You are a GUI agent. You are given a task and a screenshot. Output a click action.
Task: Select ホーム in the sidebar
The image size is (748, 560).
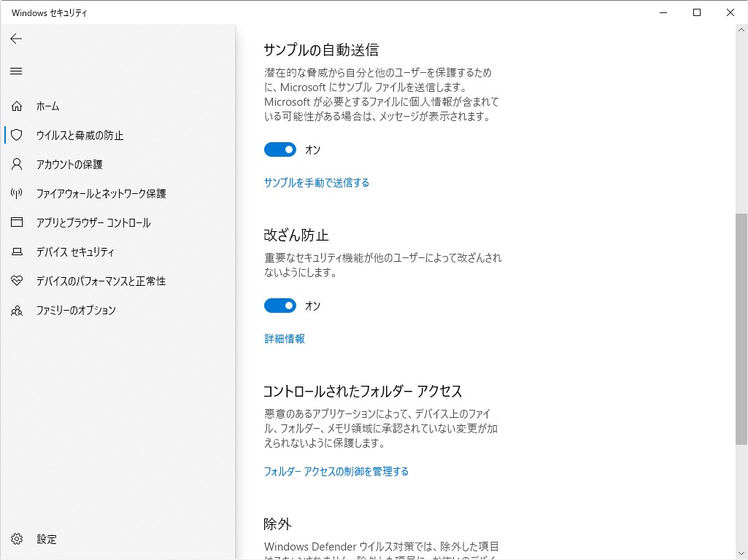tap(117, 106)
